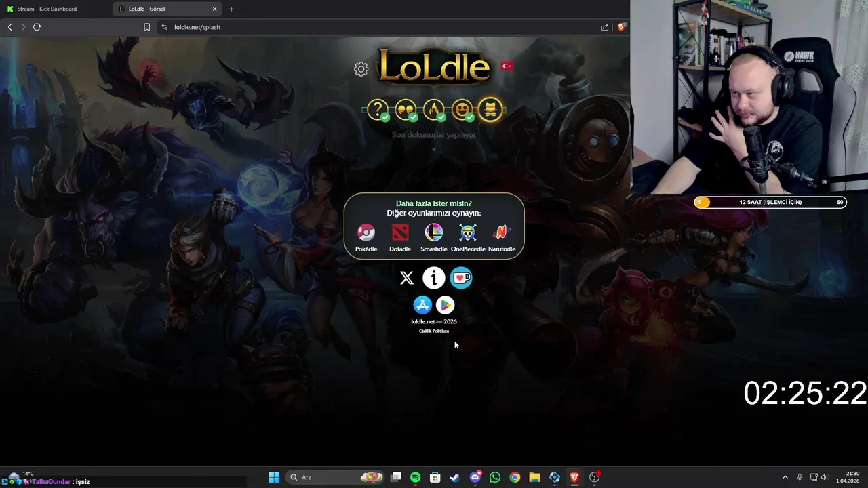Open Brave browser taskbar icon
This screenshot has width=868, height=488.
click(x=574, y=477)
